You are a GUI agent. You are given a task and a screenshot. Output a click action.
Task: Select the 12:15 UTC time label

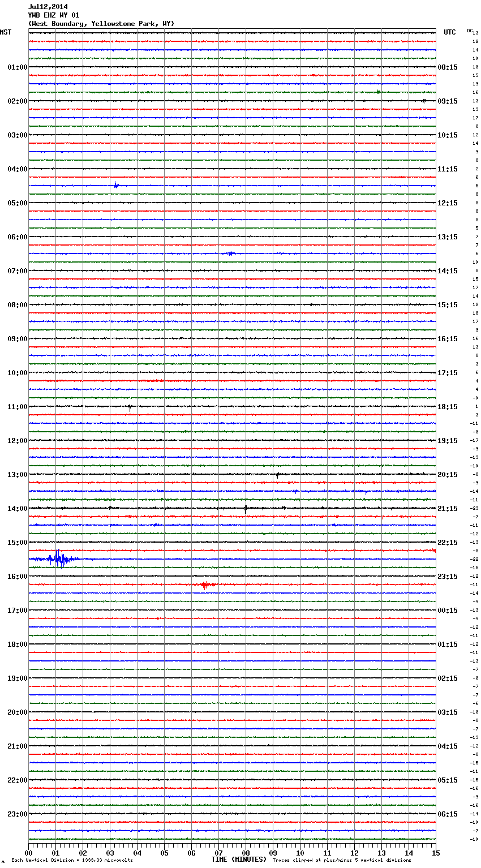pos(448,203)
